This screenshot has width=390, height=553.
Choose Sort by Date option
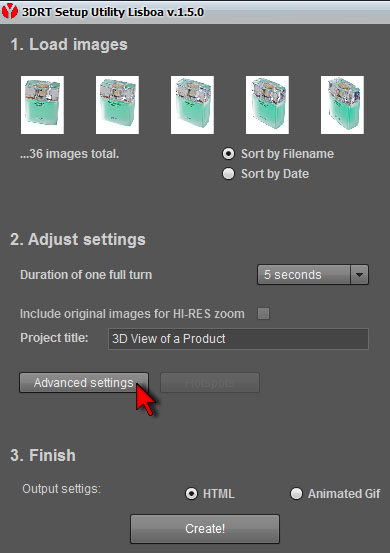pyautogui.click(x=228, y=174)
